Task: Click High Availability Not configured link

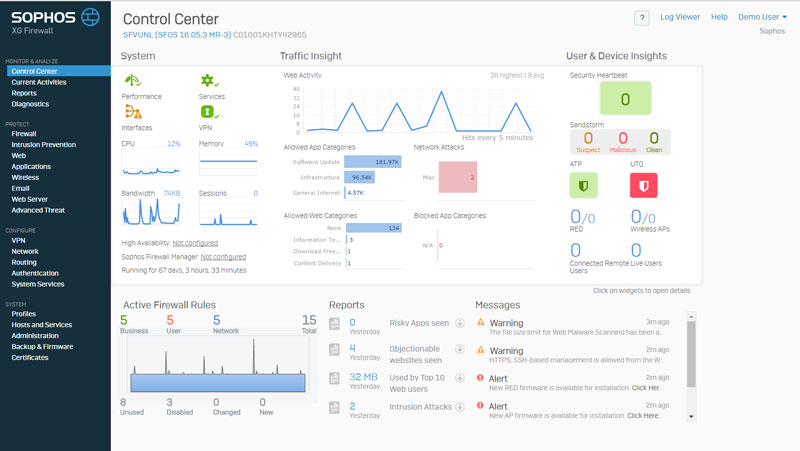Action: [x=195, y=243]
